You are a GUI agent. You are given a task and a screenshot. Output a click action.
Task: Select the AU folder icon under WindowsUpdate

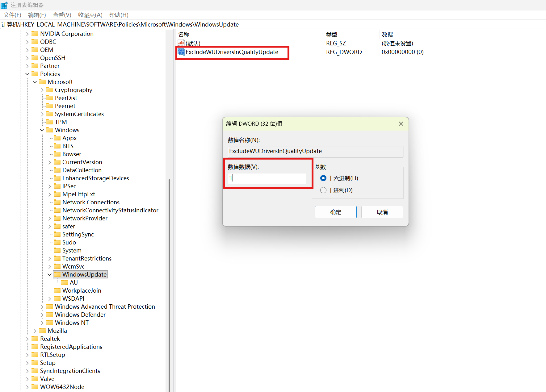point(65,282)
